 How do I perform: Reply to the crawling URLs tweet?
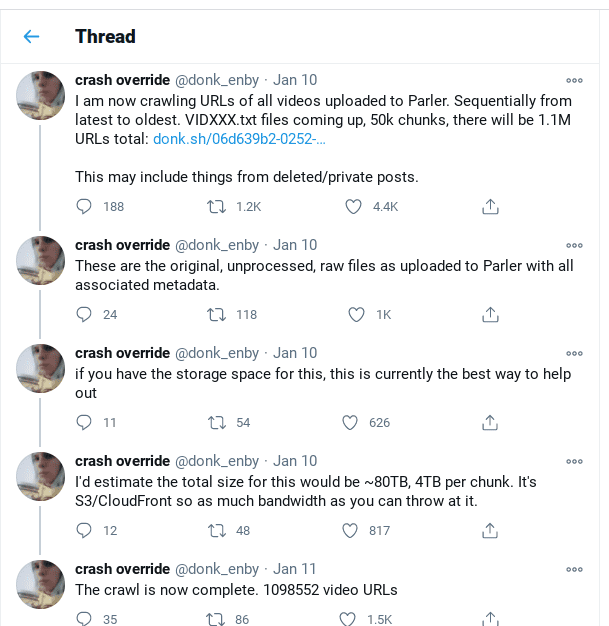(85, 206)
